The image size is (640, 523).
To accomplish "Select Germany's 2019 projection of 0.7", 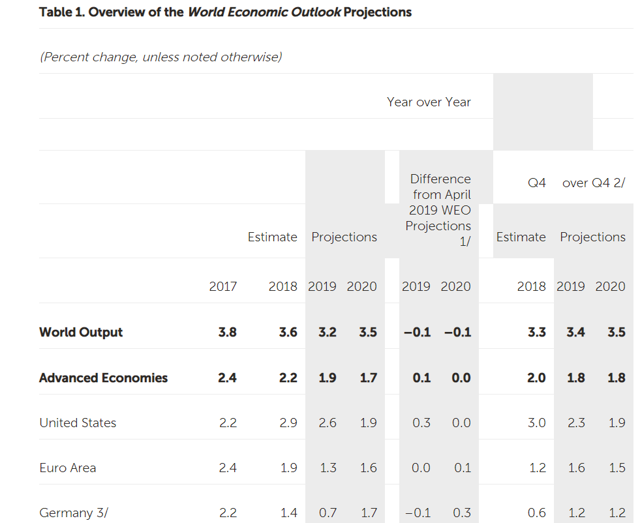I will 327,513.
